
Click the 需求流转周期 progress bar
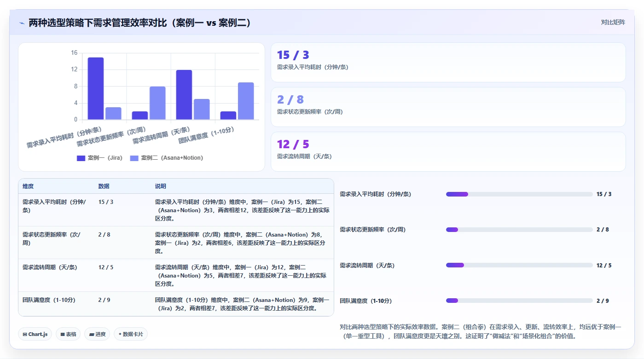coord(519,265)
